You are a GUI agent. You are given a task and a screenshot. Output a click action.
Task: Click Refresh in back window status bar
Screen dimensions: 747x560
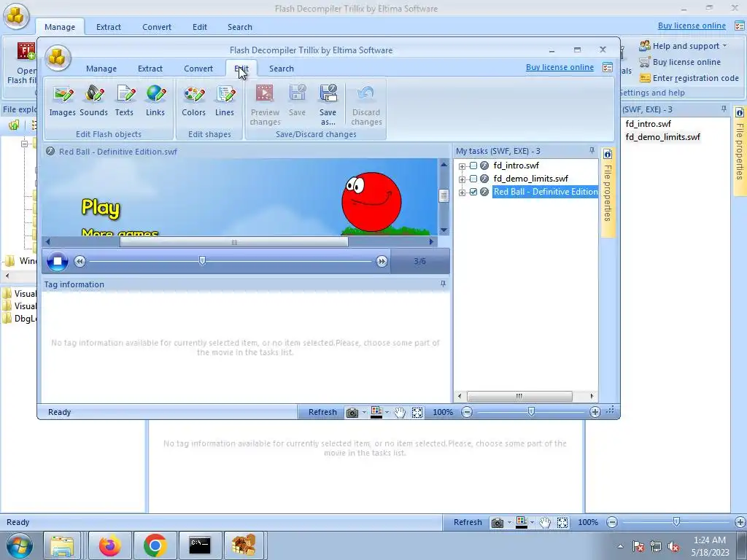[468, 522]
